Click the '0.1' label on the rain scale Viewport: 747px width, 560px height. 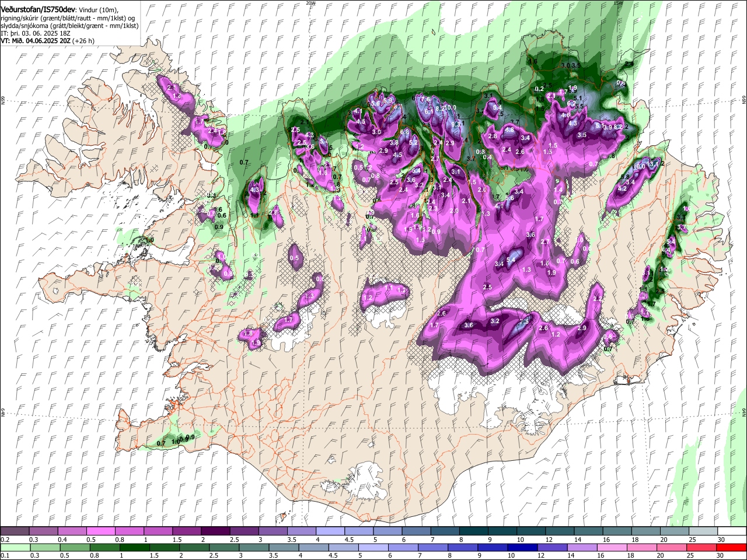click(x=5, y=555)
